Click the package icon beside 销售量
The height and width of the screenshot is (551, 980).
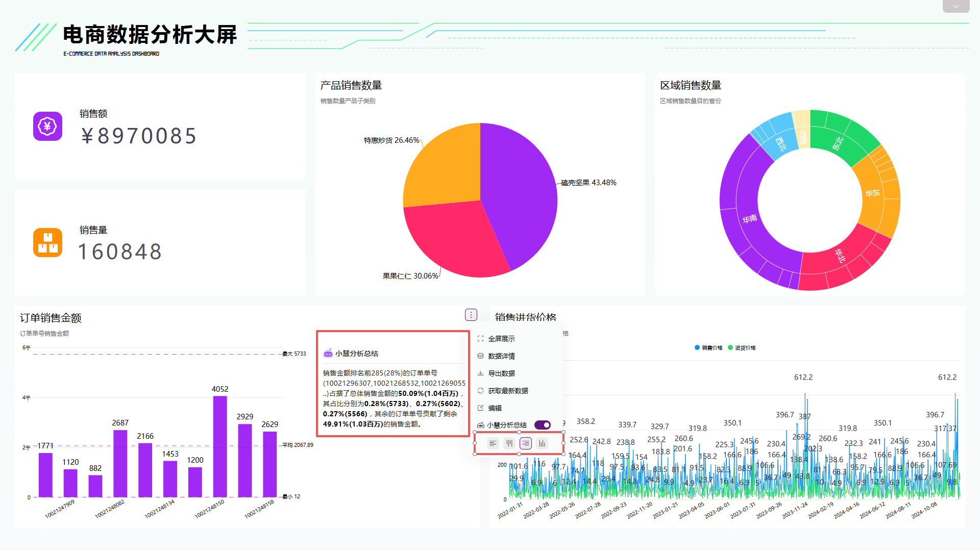(47, 242)
